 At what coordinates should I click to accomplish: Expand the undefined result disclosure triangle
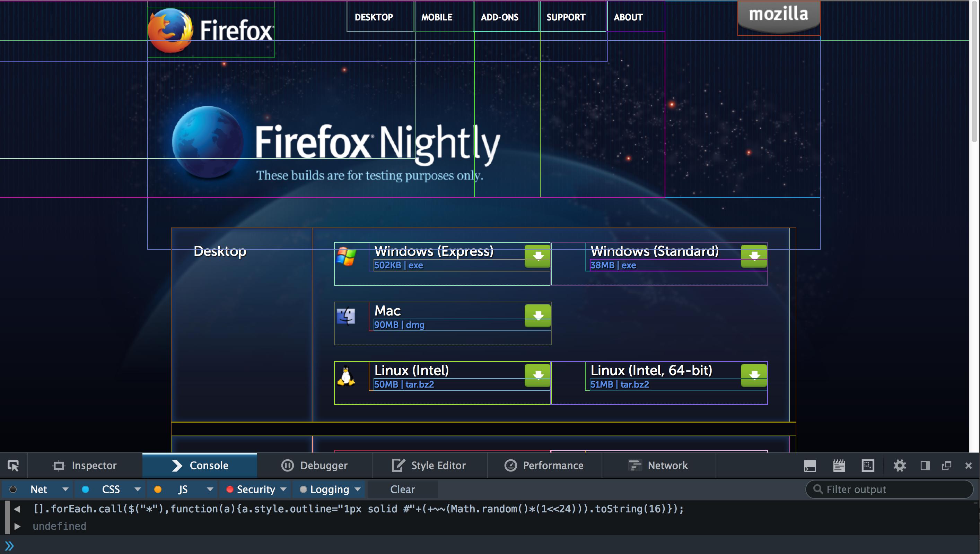pos(17,526)
